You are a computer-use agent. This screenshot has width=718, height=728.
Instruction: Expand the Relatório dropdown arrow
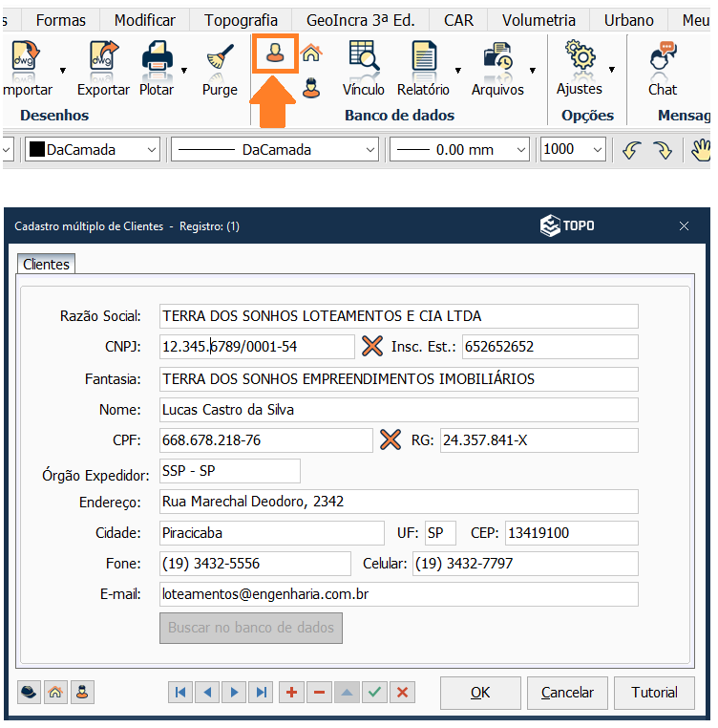click(x=458, y=70)
